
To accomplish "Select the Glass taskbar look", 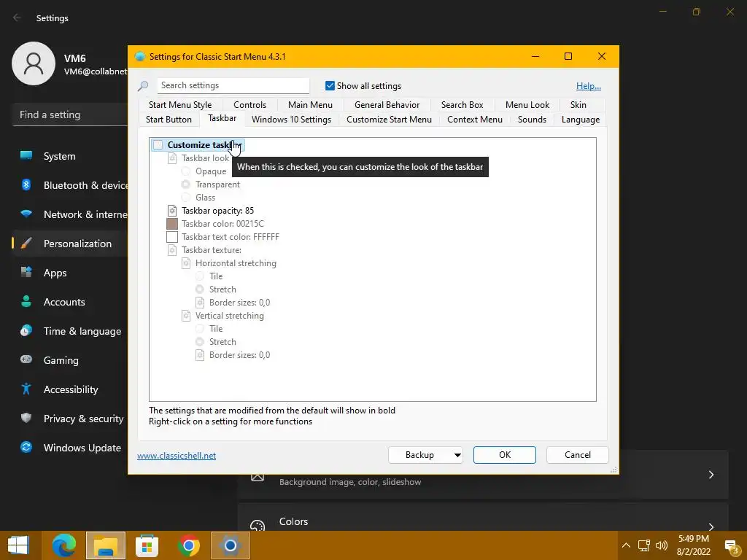I will click(186, 198).
